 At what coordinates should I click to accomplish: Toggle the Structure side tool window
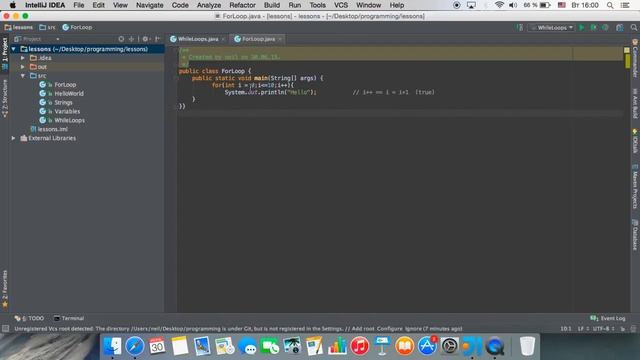(x=4, y=98)
